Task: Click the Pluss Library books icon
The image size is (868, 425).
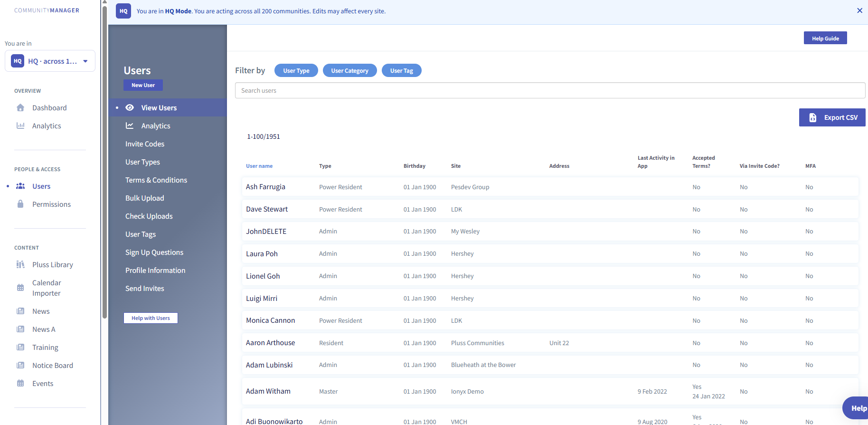Action: (20, 264)
